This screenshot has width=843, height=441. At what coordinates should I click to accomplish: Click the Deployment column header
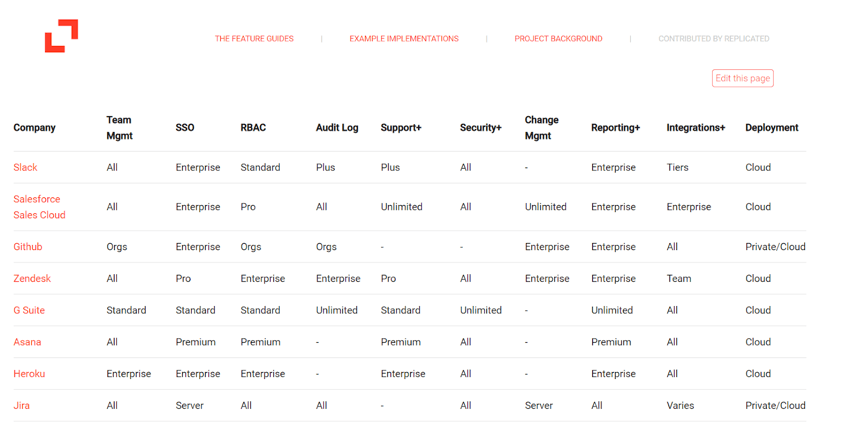tap(771, 128)
